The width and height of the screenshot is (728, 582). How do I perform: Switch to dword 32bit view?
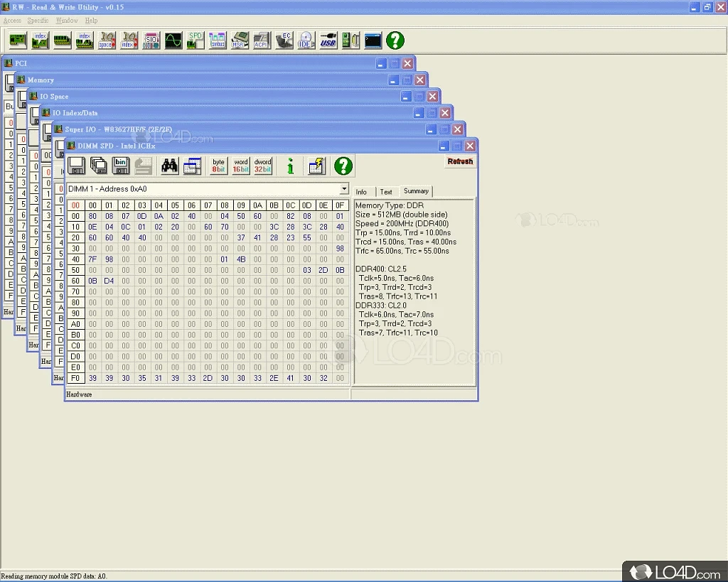point(263,166)
